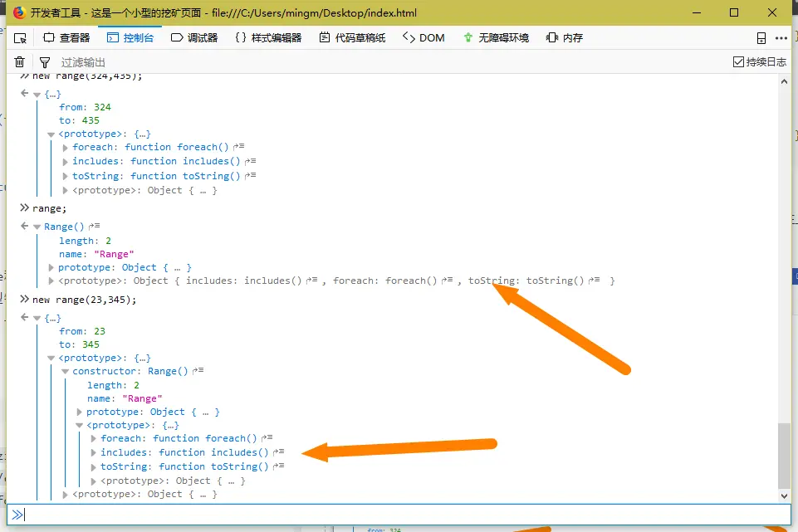Collapse <prototype> under constructor Range()
The width and height of the screenshot is (798, 532).
click(80, 426)
